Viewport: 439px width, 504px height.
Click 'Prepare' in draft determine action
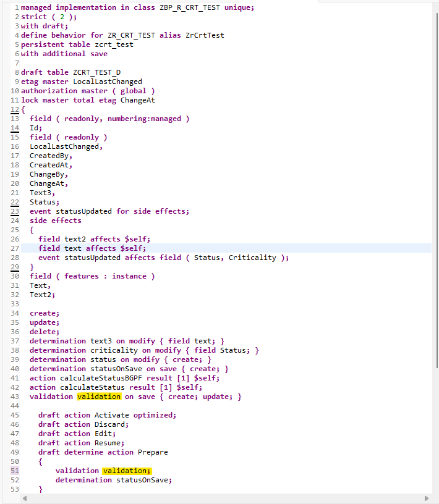pos(153,452)
